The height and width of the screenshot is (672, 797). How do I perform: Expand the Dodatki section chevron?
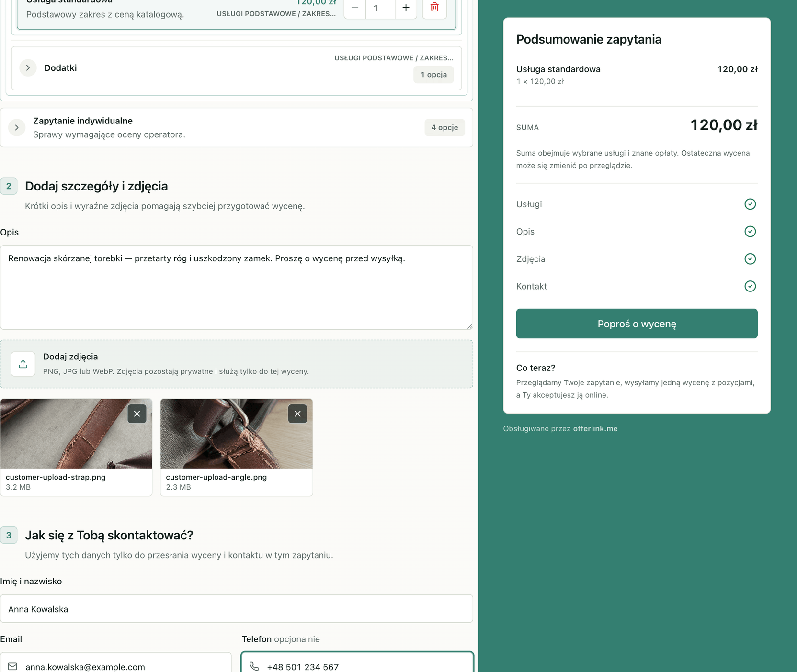(x=28, y=68)
